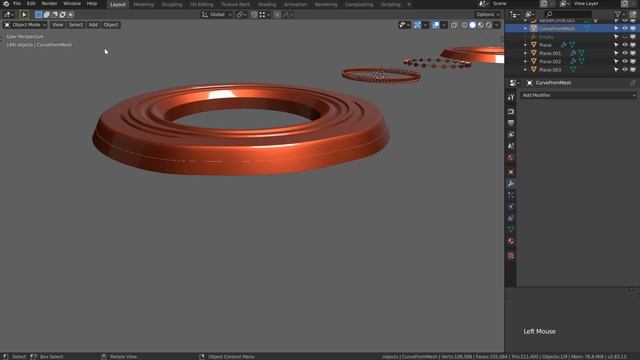Switch to Material Preview shading
Image resolution: width=640 pixels, height=360 pixels.
(x=480, y=25)
